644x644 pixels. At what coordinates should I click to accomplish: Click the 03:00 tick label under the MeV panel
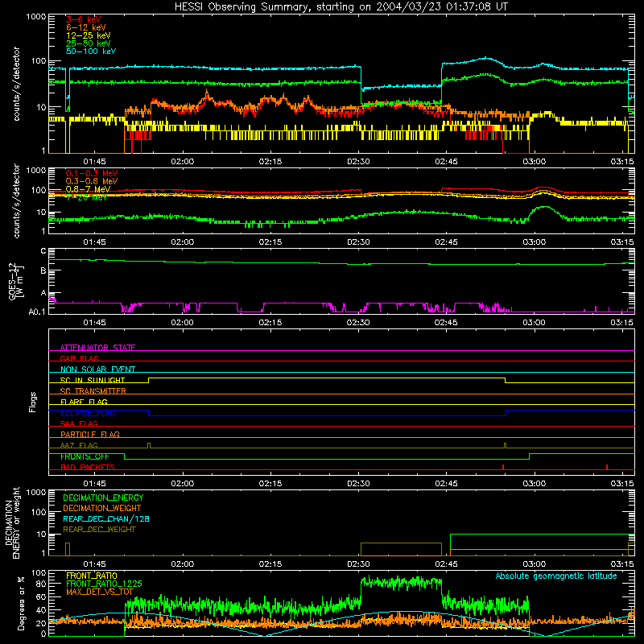click(535, 242)
